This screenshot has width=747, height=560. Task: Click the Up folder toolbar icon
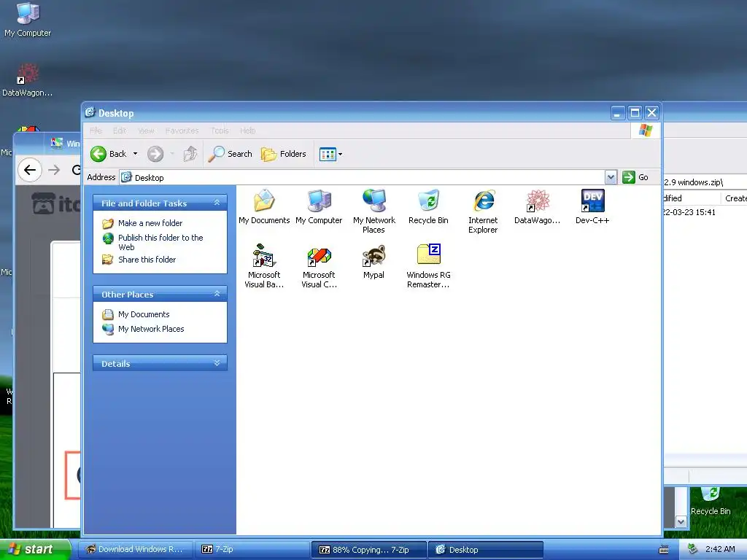190,154
